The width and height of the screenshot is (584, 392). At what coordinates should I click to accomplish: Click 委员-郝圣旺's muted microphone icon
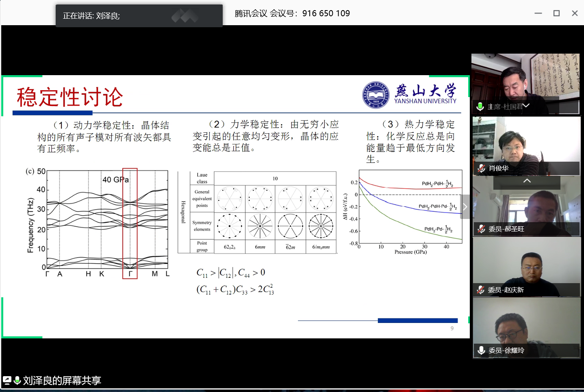(482, 229)
